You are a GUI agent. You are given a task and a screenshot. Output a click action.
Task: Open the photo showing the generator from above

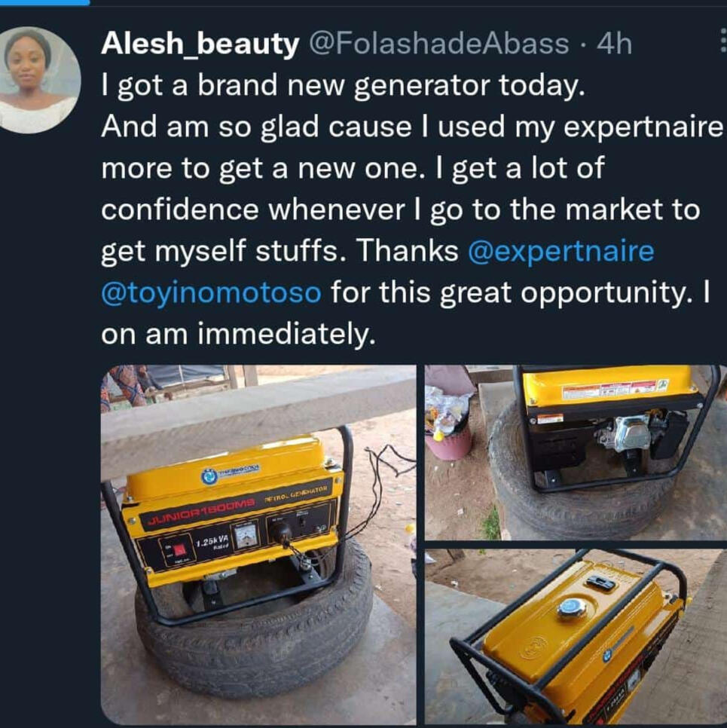pyautogui.click(x=576, y=636)
